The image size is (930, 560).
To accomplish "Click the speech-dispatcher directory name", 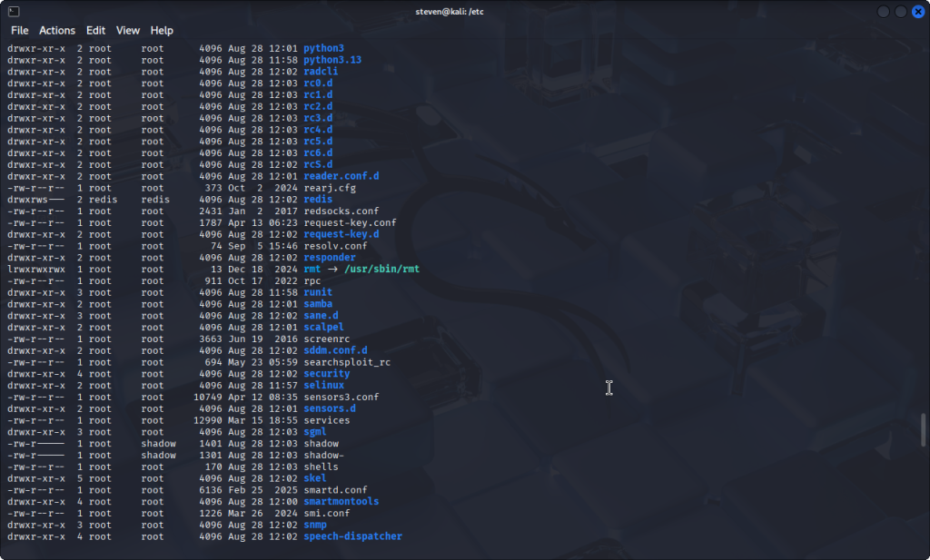I will (352, 536).
